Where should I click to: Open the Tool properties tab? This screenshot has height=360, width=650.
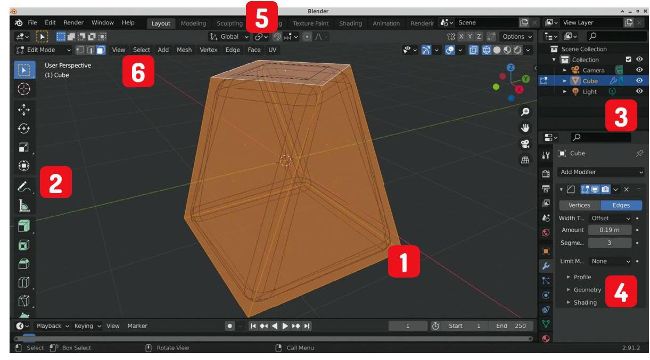pyautogui.click(x=546, y=156)
